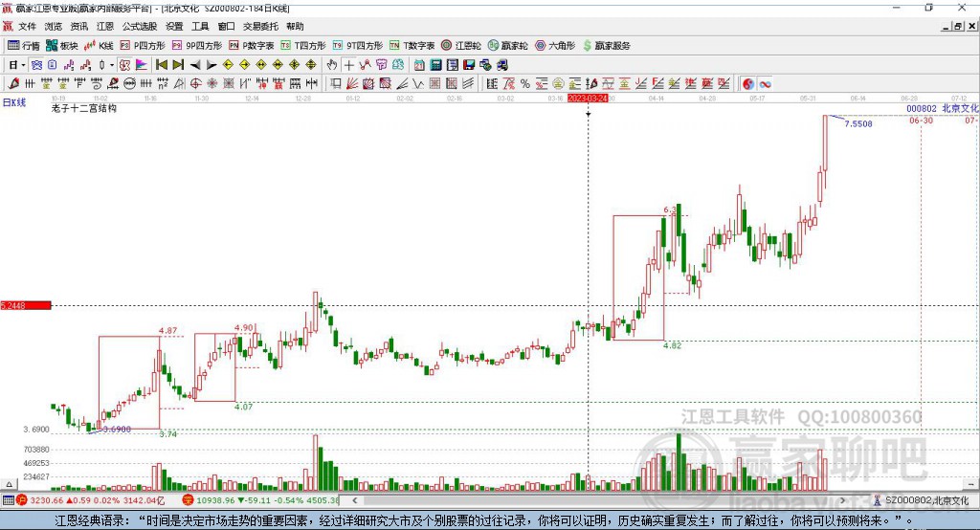Click the yin-yang taiji icon
The image size is (980, 530).
coord(748,84)
